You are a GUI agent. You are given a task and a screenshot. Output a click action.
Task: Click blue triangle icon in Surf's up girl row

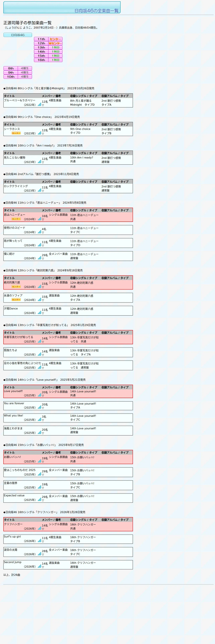[x=39, y=541]
